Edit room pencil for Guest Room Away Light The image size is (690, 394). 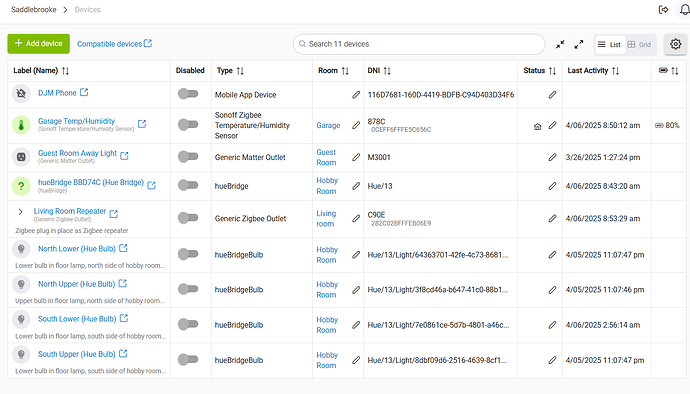(356, 157)
